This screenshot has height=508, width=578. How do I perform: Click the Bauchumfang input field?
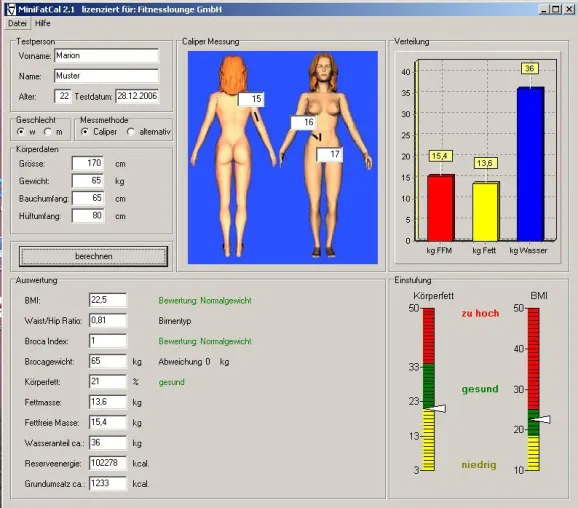coord(88,198)
